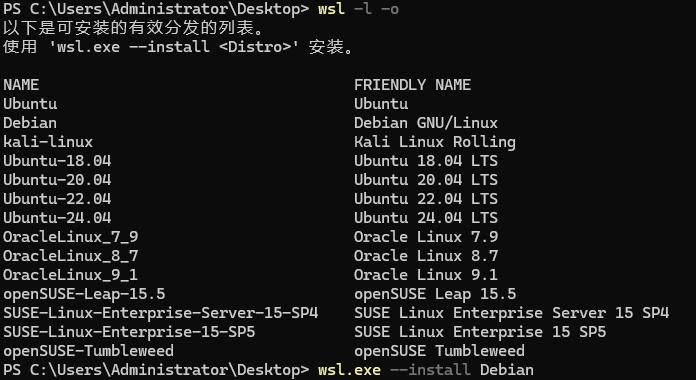The width and height of the screenshot is (696, 380).
Task: Click the FRIENDLY NAME column header
Action: tap(412, 85)
